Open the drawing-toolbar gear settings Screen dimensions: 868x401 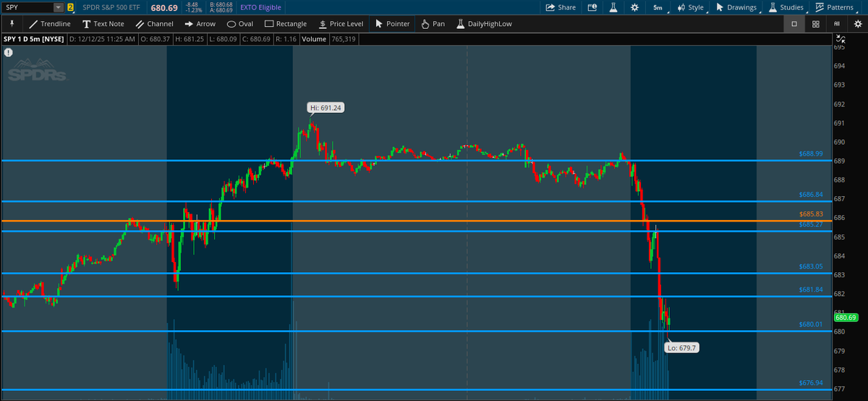(858, 24)
